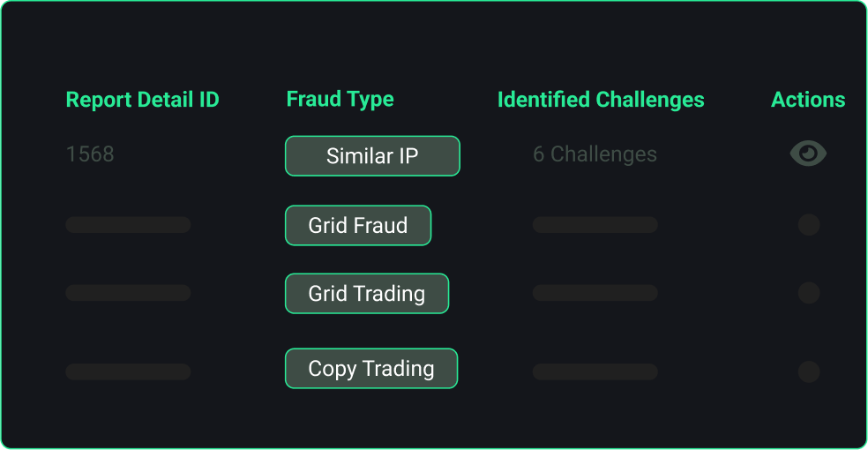Select the Grid Fraud badge
Screen dimensions: 868x450
pos(358,226)
